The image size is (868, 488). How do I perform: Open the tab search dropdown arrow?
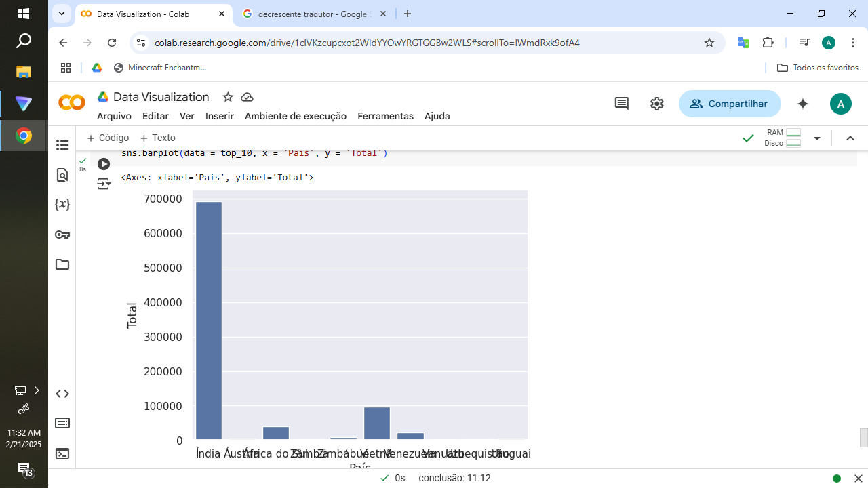[62, 14]
